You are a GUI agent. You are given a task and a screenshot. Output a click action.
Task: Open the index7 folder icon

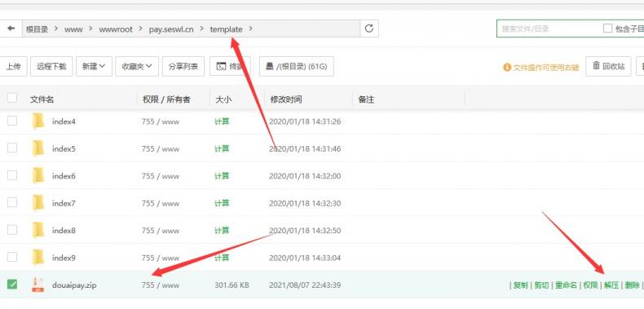[37, 203]
